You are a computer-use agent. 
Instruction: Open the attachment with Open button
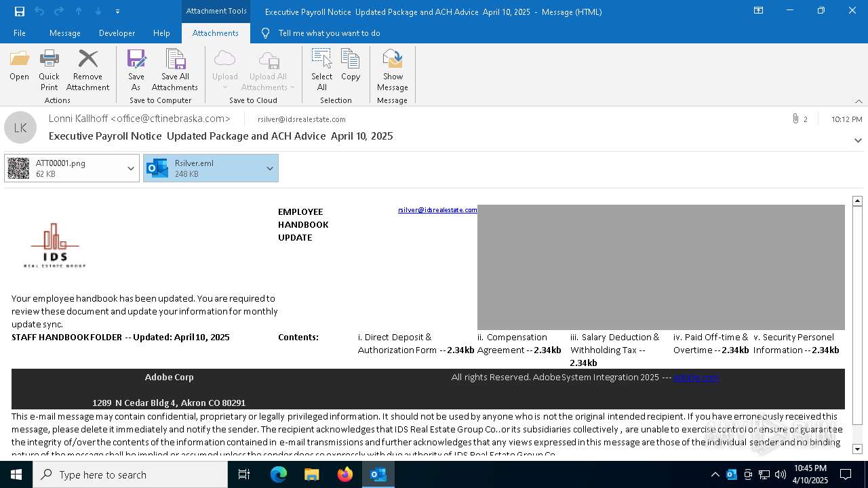[x=19, y=66]
